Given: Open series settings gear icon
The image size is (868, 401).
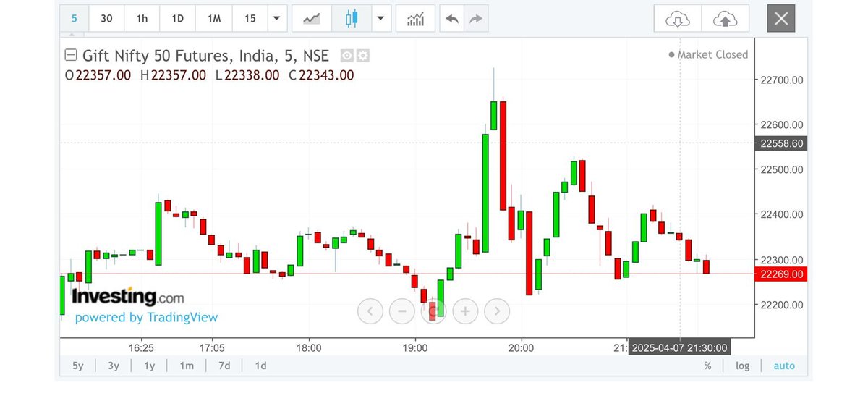Looking at the screenshot, I should (x=362, y=56).
